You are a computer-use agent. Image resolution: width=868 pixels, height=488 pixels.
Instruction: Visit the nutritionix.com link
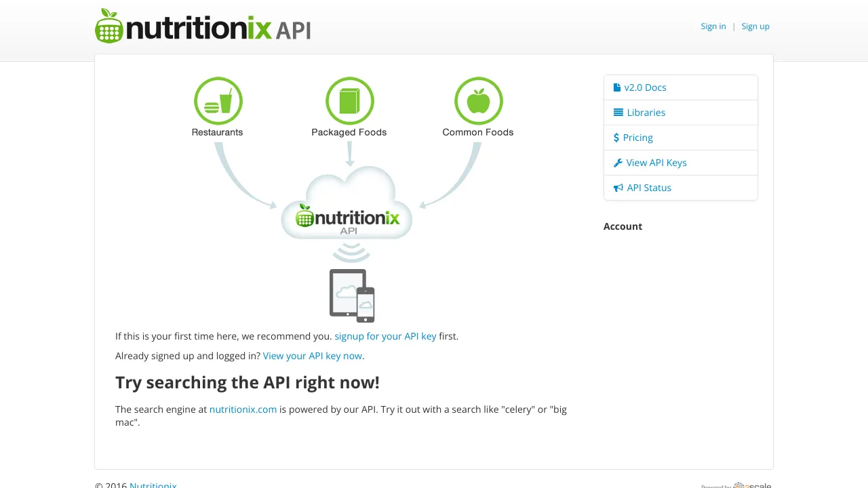point(243,409)
